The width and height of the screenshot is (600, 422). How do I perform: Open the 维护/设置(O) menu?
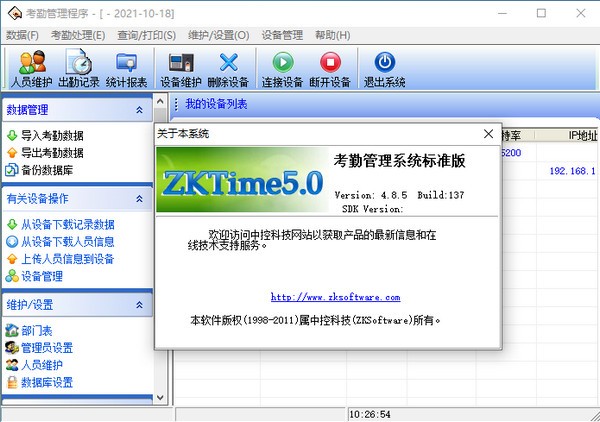click(x=218, y=35)
